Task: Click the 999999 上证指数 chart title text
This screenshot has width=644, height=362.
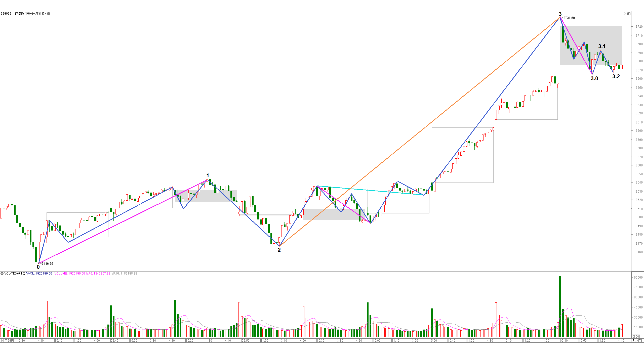Action: coord(23,14)
